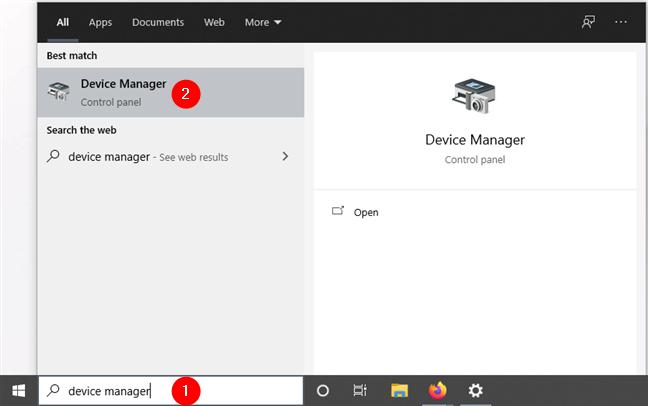Viewport: 648px width, 406px height.
Task: Click 'Control panel' text in preview pane
Action: (x=475, y=160)
